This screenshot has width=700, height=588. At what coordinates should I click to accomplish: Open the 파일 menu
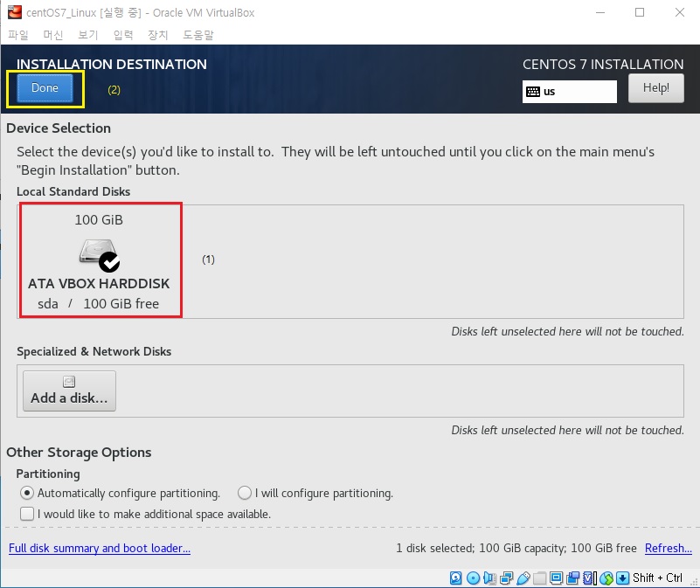click(x=18, y=35)
